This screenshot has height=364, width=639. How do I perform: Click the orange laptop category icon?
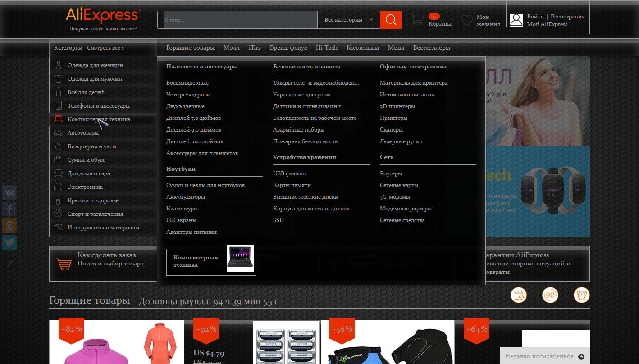(58, 119)
